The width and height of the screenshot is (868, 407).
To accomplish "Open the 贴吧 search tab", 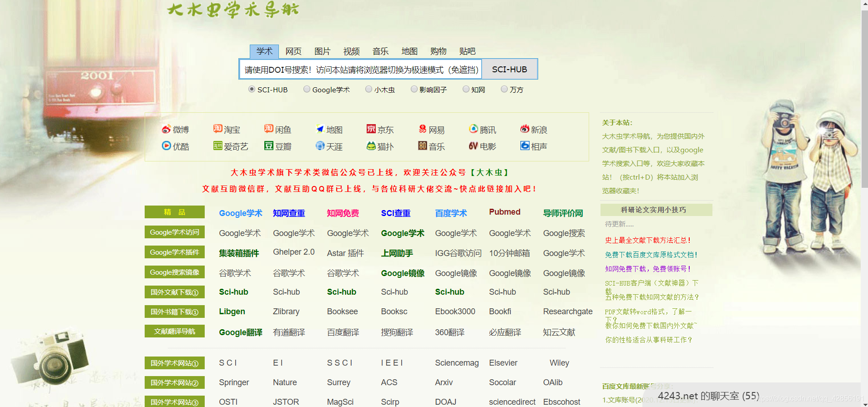I will coord(468,51).
